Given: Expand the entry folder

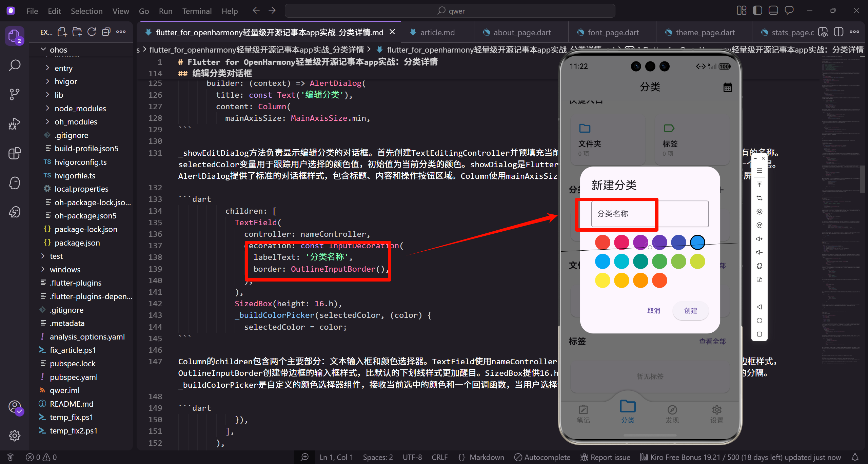Looking at the screenshot, I should [63, 68].
